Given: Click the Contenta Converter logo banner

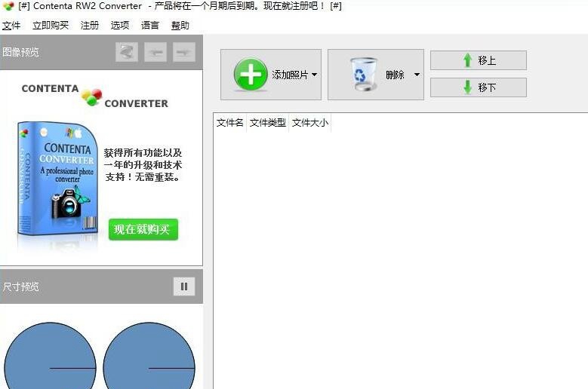Looking at the screenshot, I should [x=95, y=96].
